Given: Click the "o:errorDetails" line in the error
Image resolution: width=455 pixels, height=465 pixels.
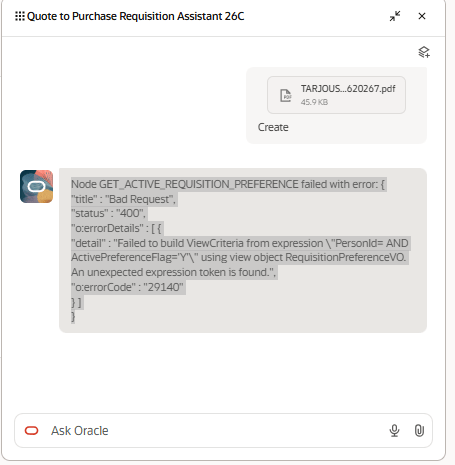Looking at the screenshot, I should pos(116,228).
